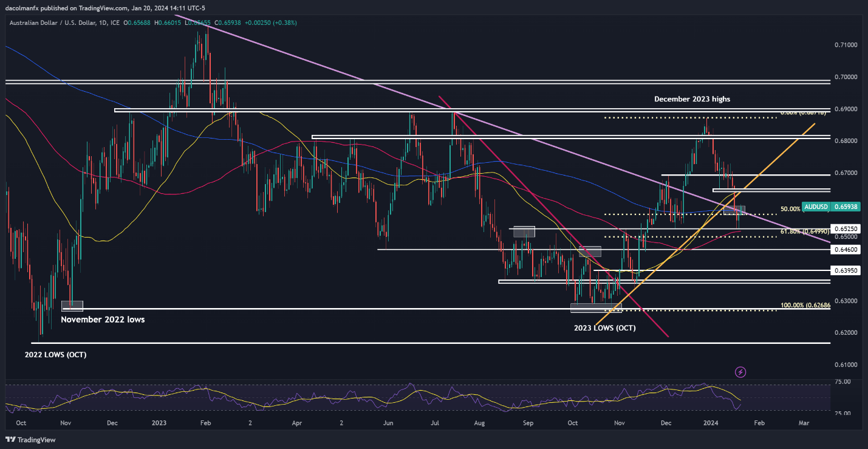Click the 50.00% Fibonacci label

pos(790,209)
